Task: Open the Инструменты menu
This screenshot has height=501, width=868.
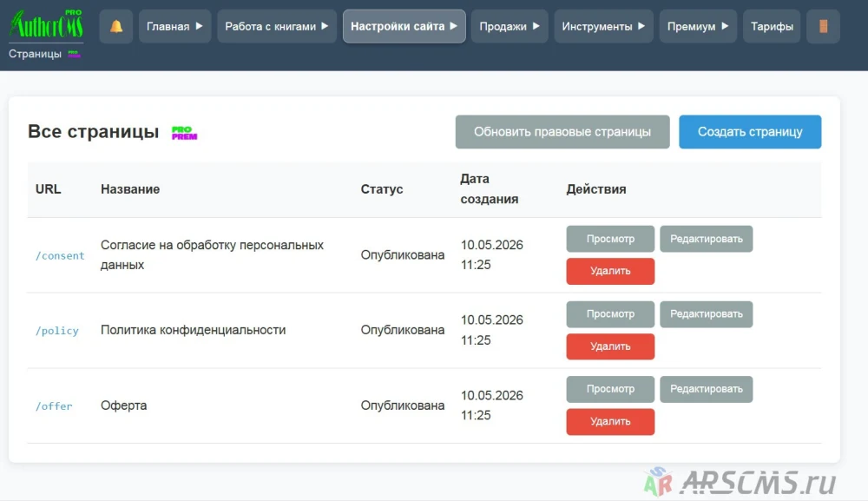Action: pyautogui.click(x=603, y=26)
